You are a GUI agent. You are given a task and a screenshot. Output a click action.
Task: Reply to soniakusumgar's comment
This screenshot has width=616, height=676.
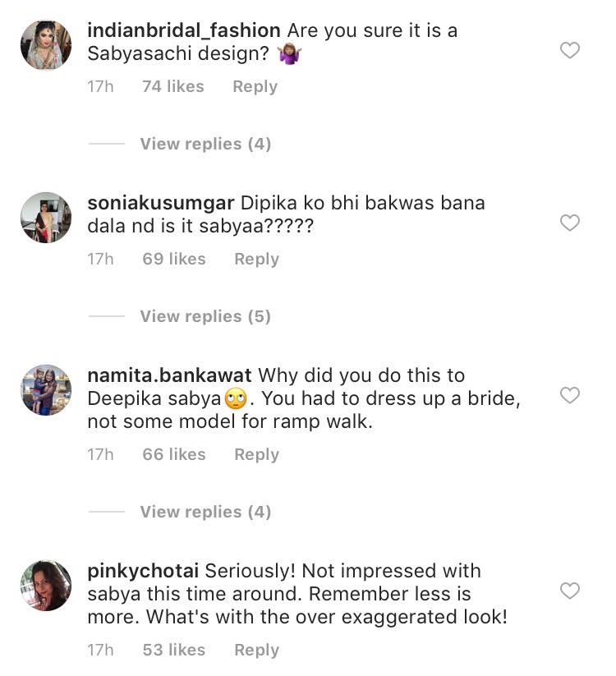pos(256,259)
